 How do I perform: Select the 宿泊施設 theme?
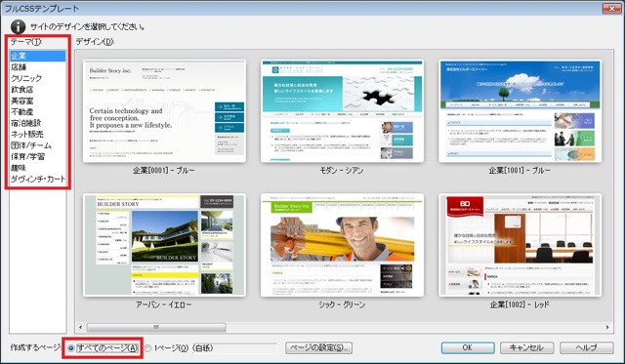[38, 123]
